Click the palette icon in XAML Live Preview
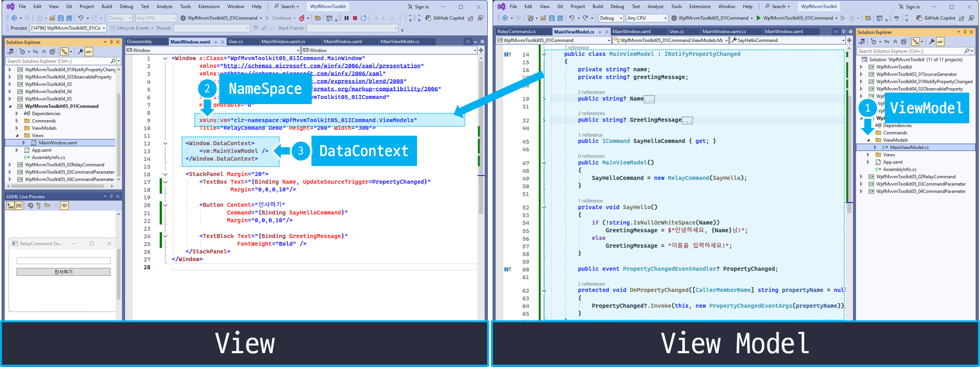Viewport: 980px width, 380px height. click(x=30, y=205)
